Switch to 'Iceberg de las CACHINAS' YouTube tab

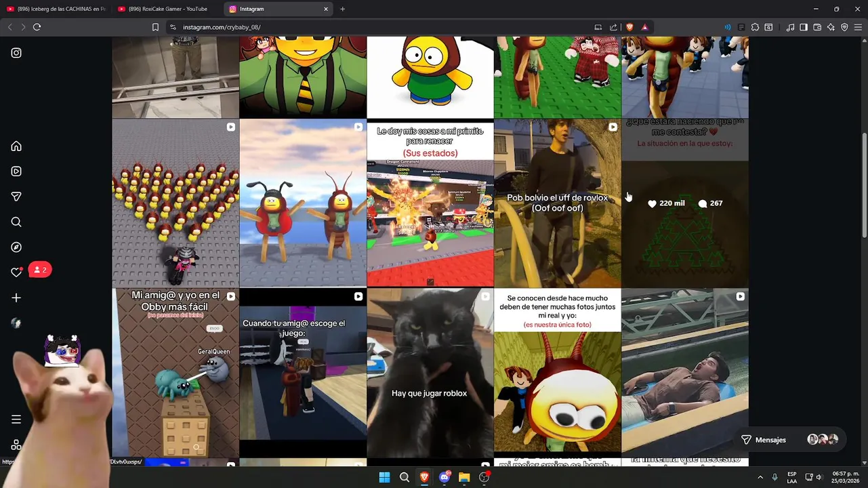click(56, 9)
